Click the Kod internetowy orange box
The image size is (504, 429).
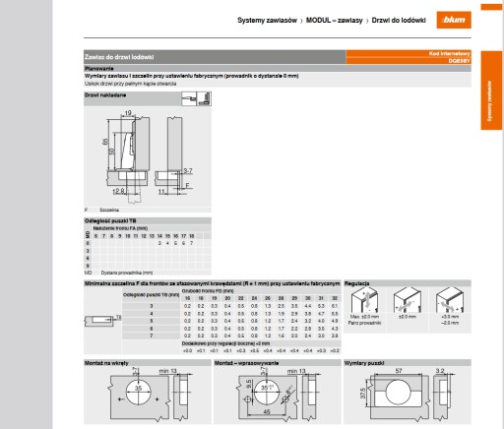click(409, 57)
